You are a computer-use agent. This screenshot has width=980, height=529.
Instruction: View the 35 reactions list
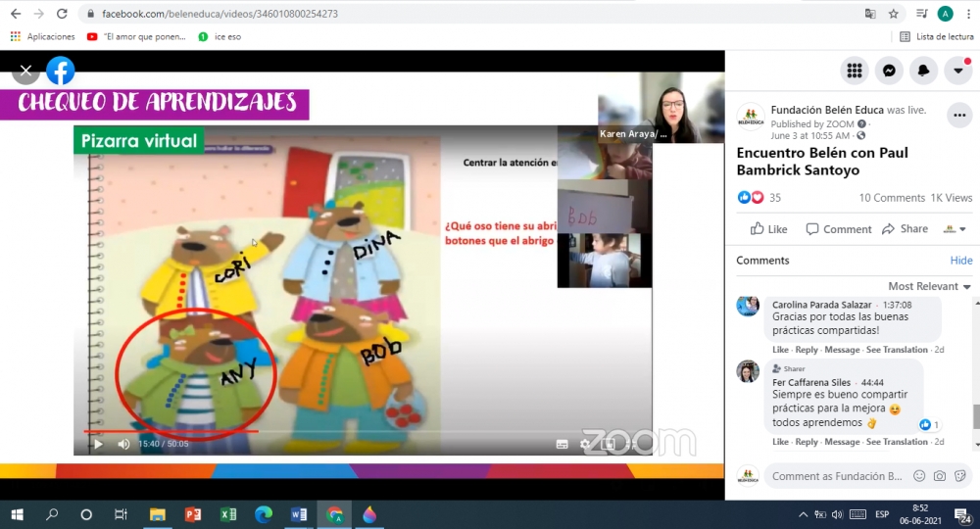775,197
